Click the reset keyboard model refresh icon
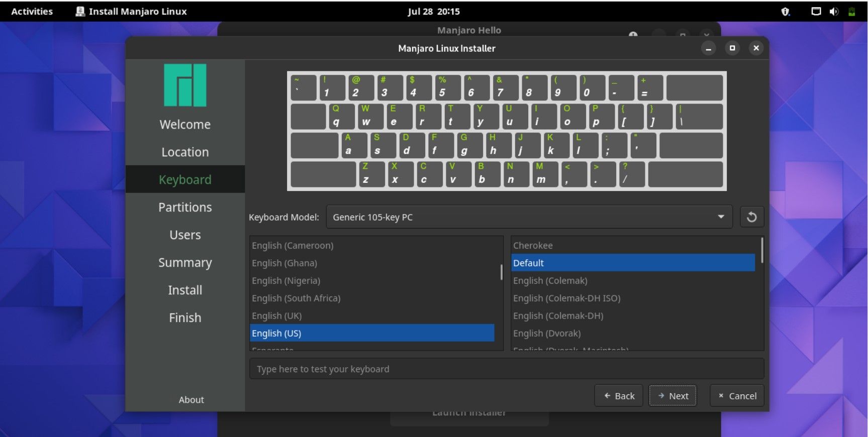Viewport: 868px width, 437px height. point(751,217)
